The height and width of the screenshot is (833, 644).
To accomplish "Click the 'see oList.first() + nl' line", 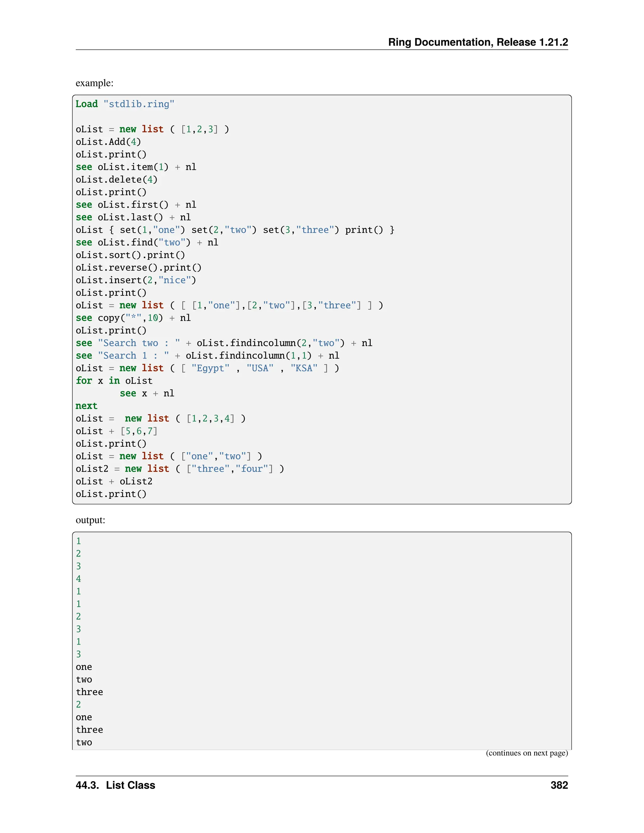I will (x=136, y=205).
